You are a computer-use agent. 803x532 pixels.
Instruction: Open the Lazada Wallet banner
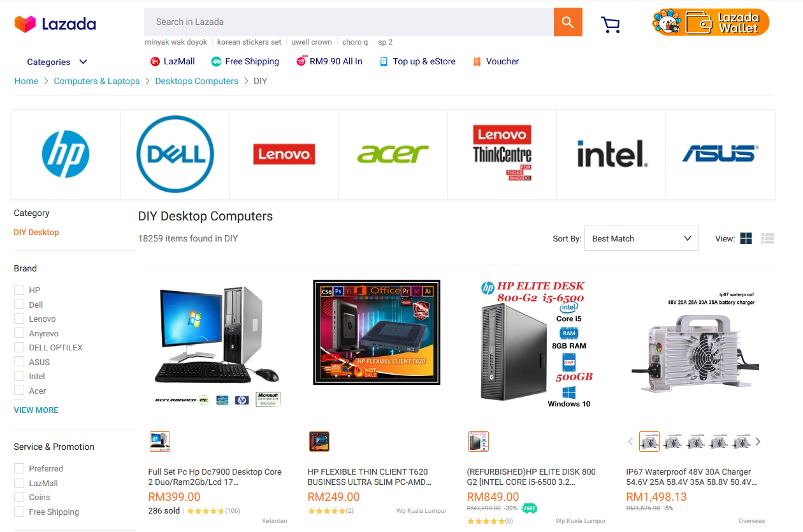click(711, 22)
